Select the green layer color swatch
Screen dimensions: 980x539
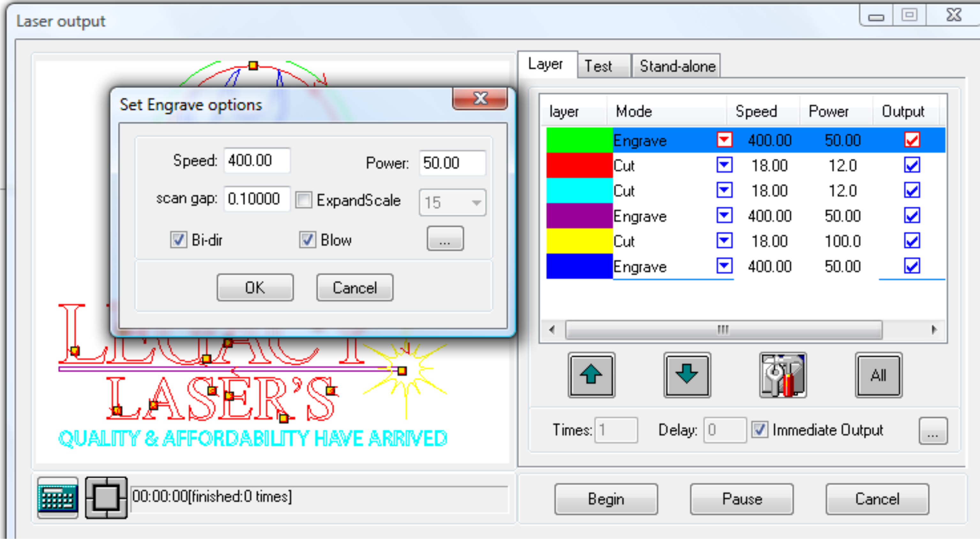coord(579,140)
